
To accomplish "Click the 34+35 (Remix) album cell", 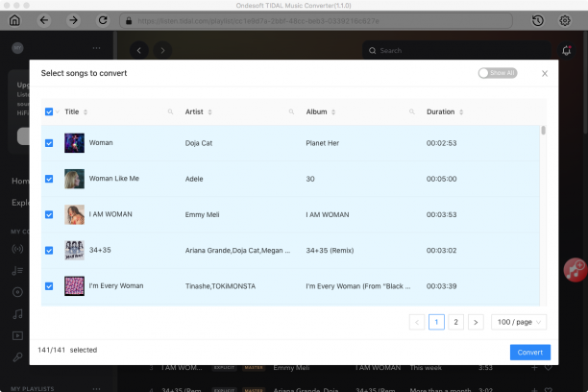I will (330, 250).
